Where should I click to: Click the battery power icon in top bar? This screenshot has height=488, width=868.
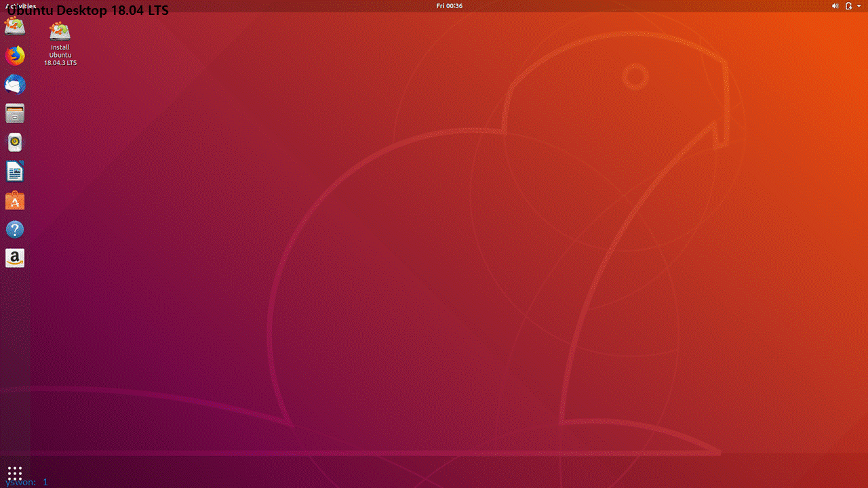tap(848, 5)
